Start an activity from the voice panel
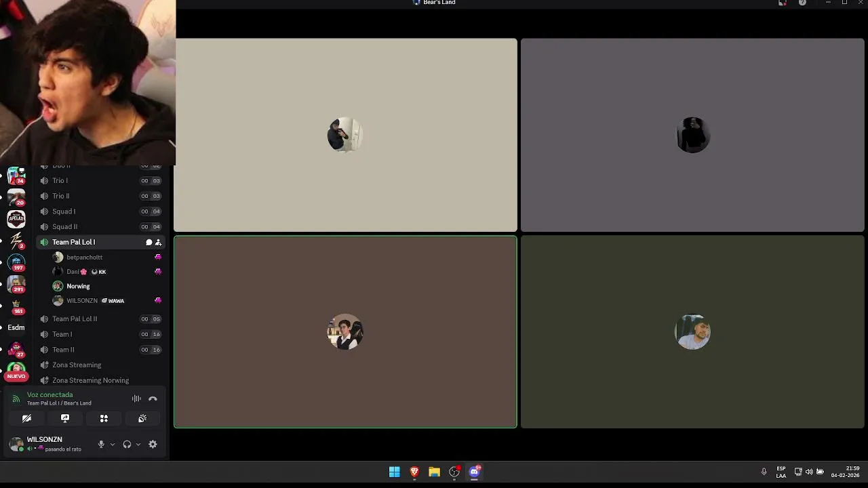This screenshot has height=488, width=868. point(104,418)
